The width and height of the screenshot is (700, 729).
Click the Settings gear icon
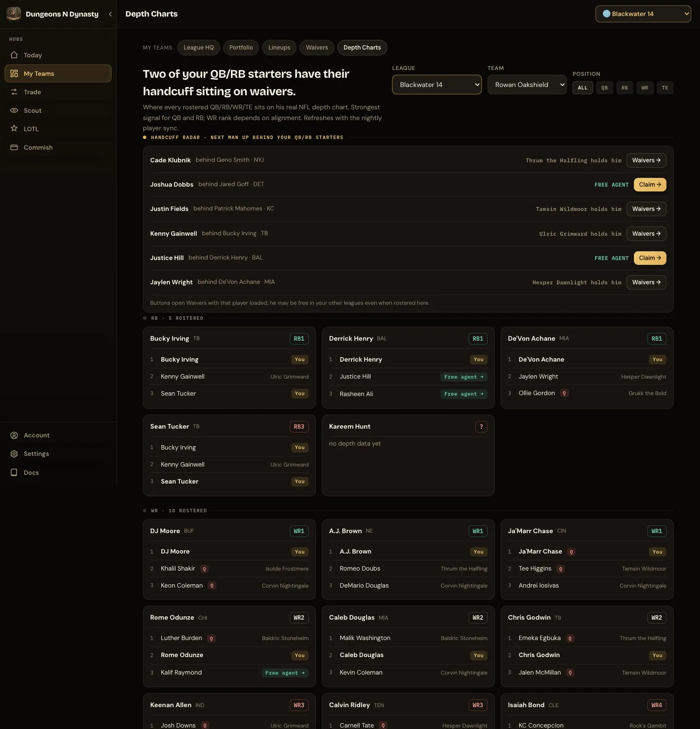(x=14, y=454)
